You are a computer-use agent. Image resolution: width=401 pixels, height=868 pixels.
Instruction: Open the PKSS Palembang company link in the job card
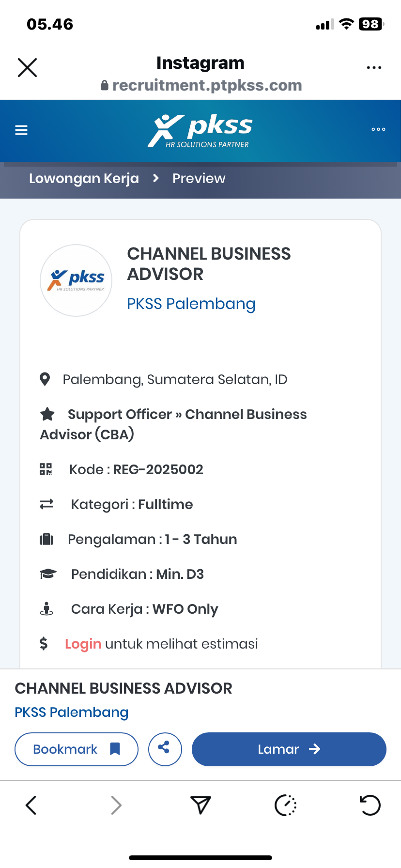[191, 304]
